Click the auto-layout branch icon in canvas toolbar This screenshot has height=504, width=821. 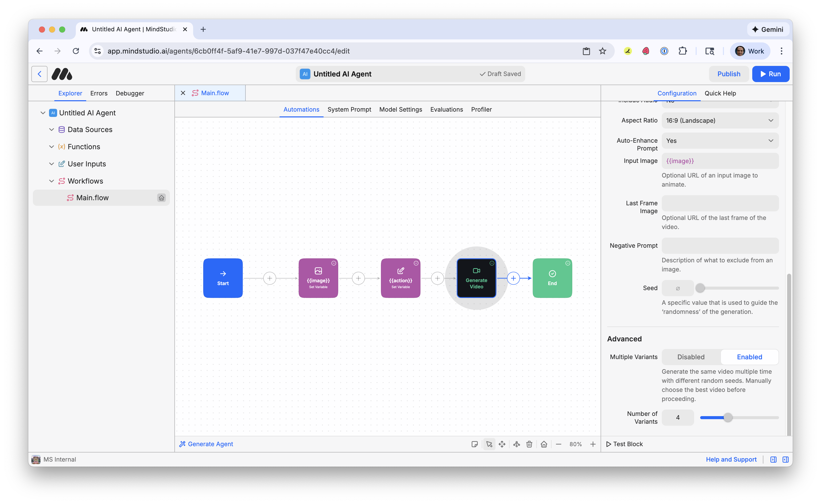(x=516, y=444)
